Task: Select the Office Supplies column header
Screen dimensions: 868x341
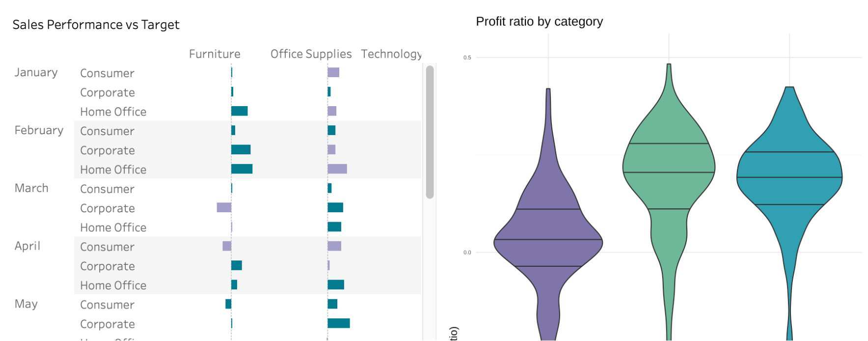Action: [311, 54]
